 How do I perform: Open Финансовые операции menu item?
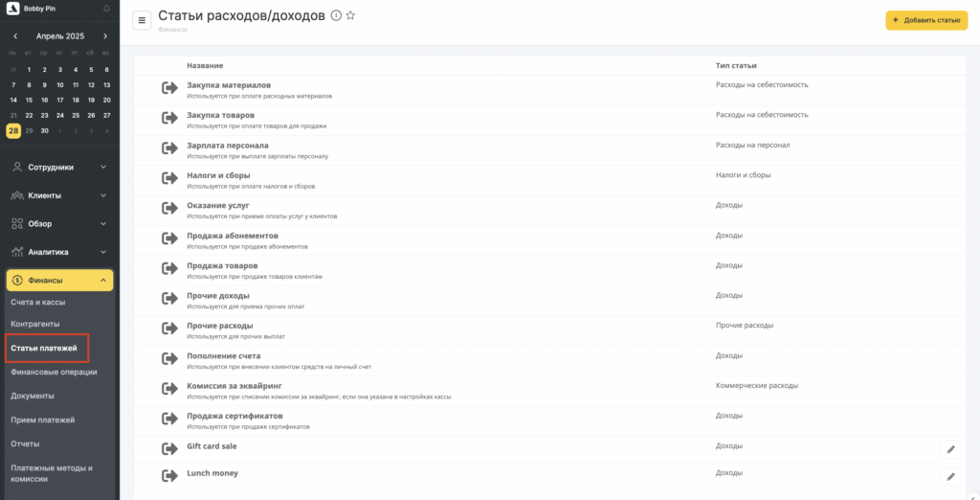pyautogui.click(x=54, y=372)
